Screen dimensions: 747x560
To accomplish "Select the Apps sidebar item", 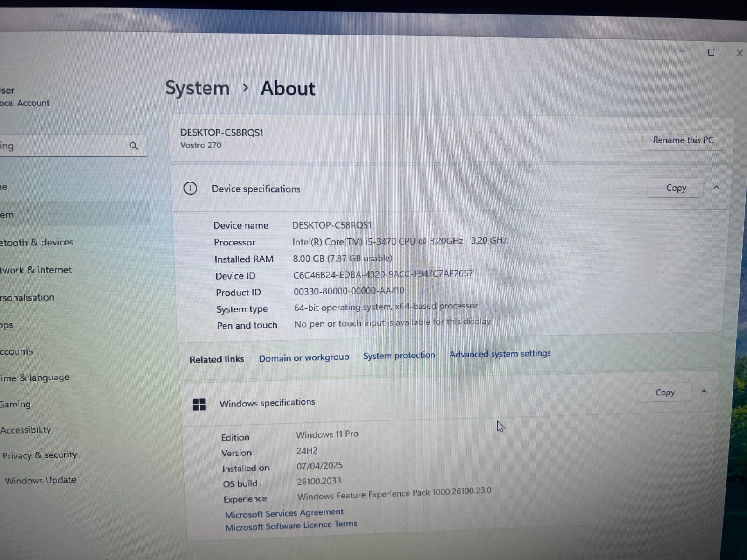I will pos(7,325).
